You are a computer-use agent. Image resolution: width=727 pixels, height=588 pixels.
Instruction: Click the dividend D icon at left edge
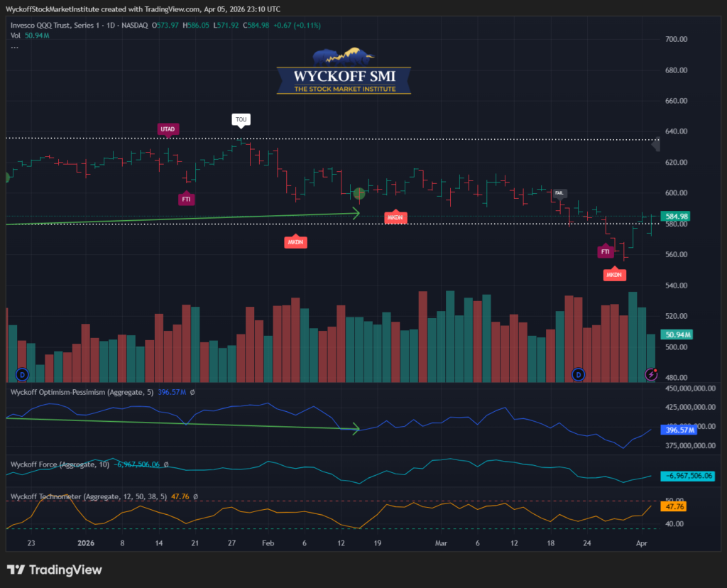pyautogui.click(x=22, y=374)
